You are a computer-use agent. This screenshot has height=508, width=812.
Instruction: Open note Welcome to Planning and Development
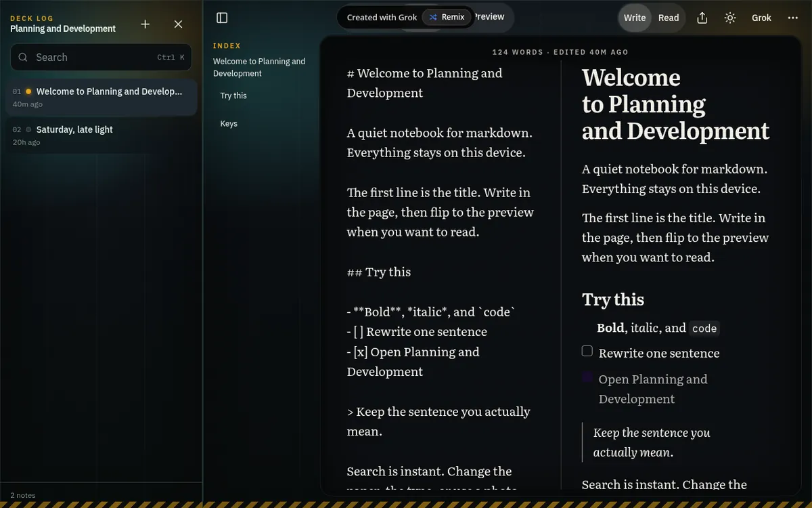coord(101,98)
